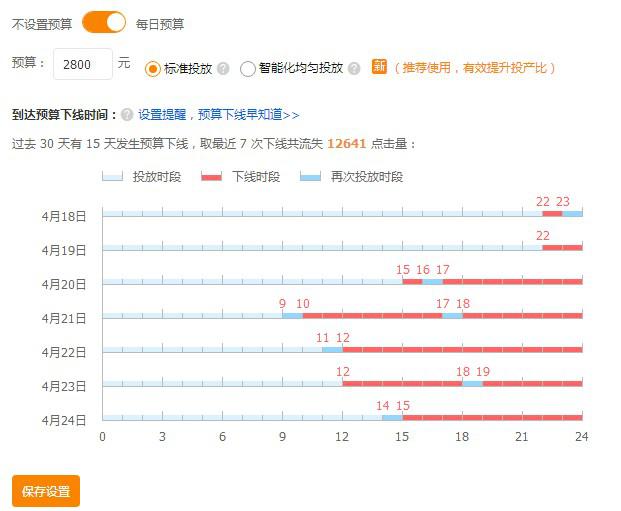
Task: Click the red 下线时段 legend swatch
Action: pos(211,176)
